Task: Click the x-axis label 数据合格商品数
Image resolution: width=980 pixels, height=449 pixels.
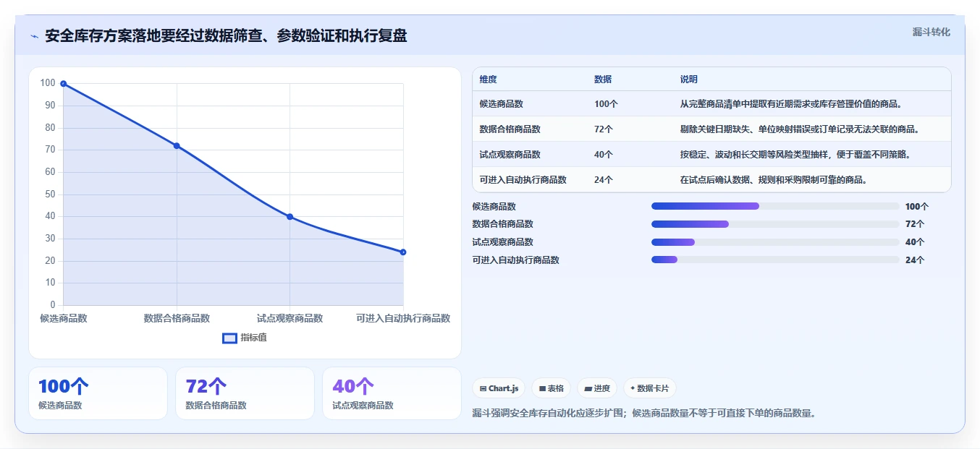Action: (177, 318)
